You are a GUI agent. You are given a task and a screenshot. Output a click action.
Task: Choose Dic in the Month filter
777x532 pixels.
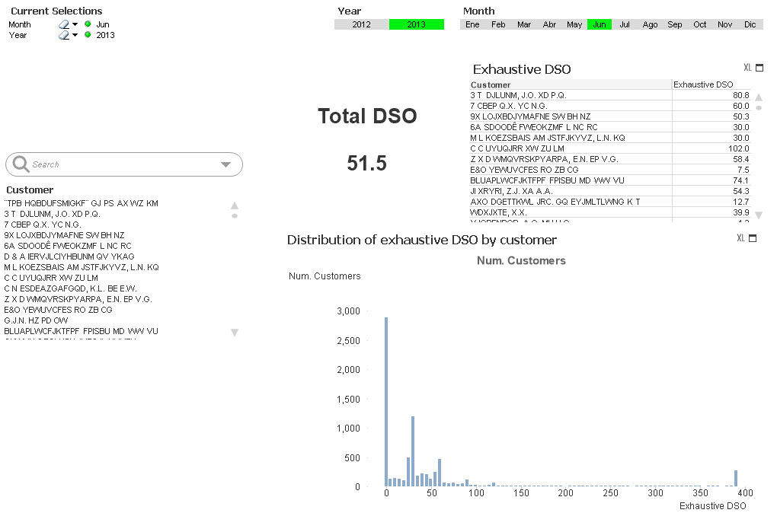click(x=750, y=24)
